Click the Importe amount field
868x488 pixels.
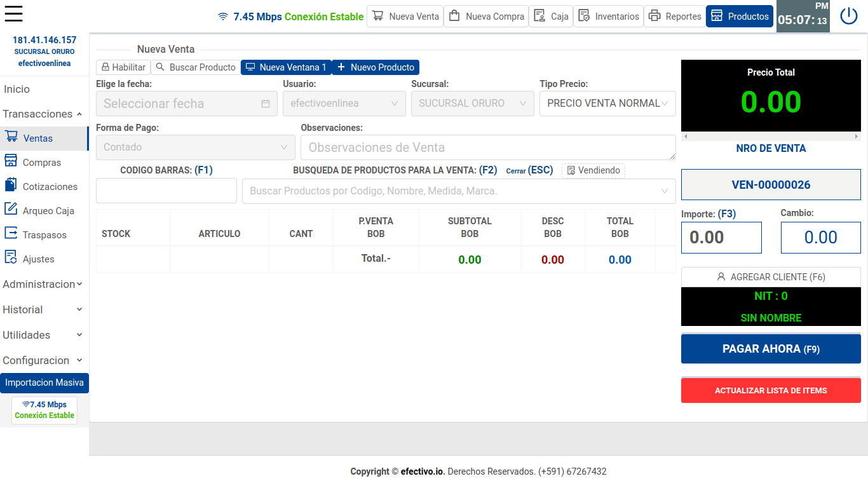[x=721, y=238]
